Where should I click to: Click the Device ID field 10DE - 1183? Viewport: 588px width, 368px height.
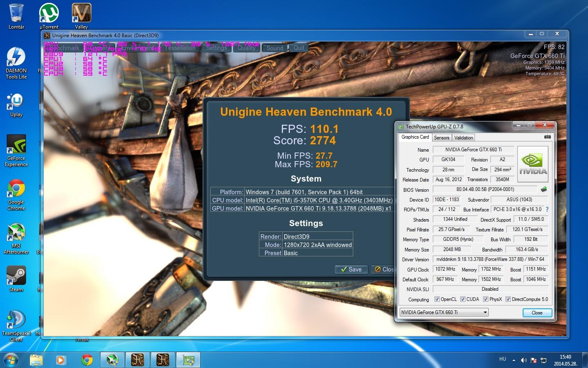[x=447, y=200]
